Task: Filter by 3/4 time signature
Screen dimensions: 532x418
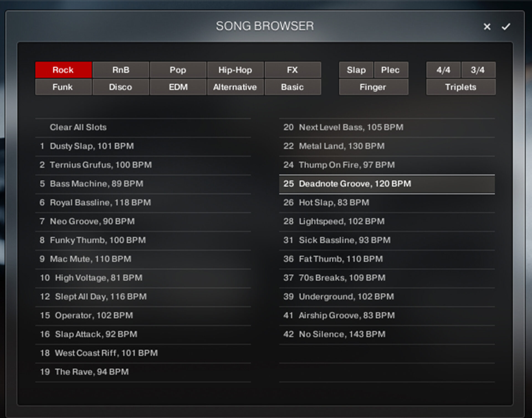Action: coord(478,70)
